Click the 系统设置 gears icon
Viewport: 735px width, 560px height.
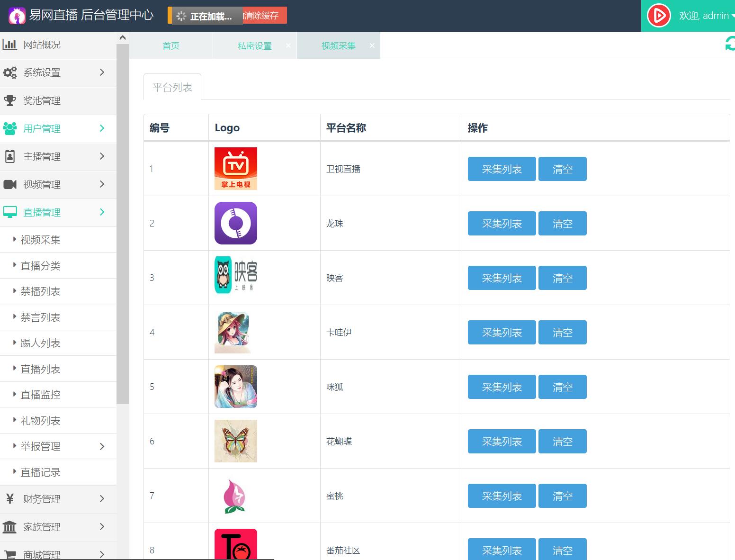[x=9, y=73]
